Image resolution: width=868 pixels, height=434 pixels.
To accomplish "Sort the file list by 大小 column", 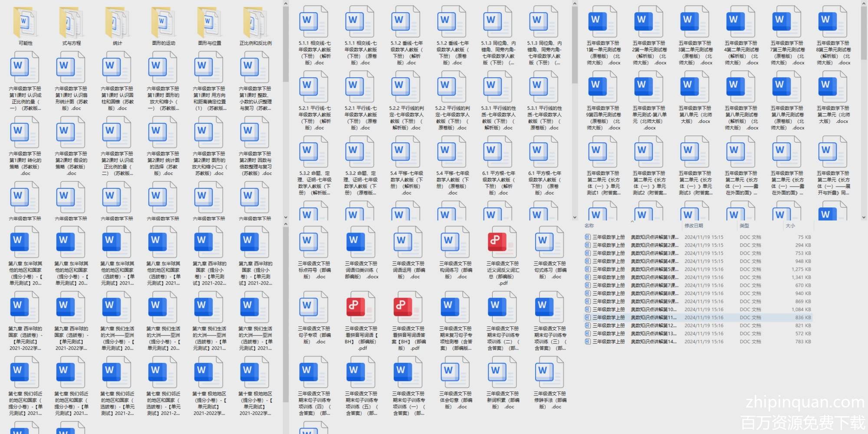I will (x=790, y=226).
